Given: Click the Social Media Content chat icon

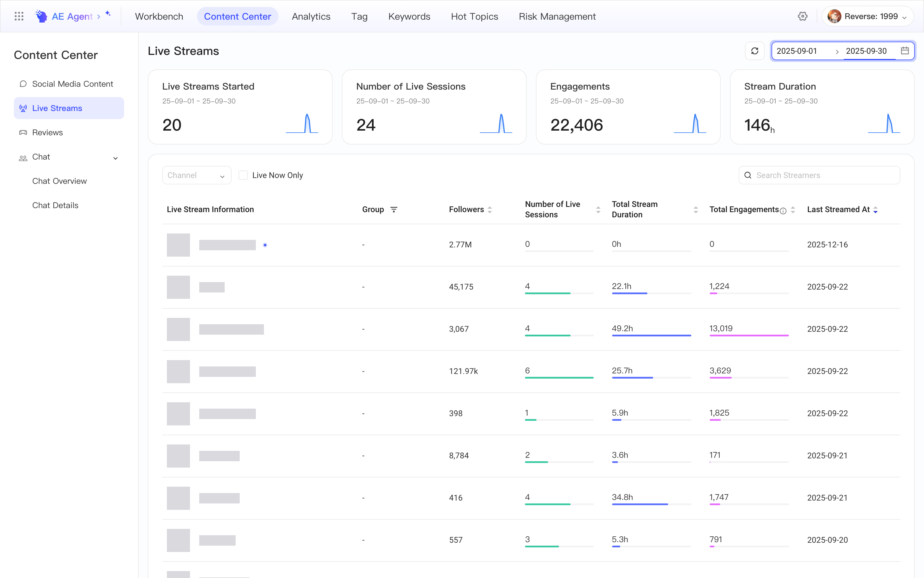Looking at the screenshot, I should (23, 84).
